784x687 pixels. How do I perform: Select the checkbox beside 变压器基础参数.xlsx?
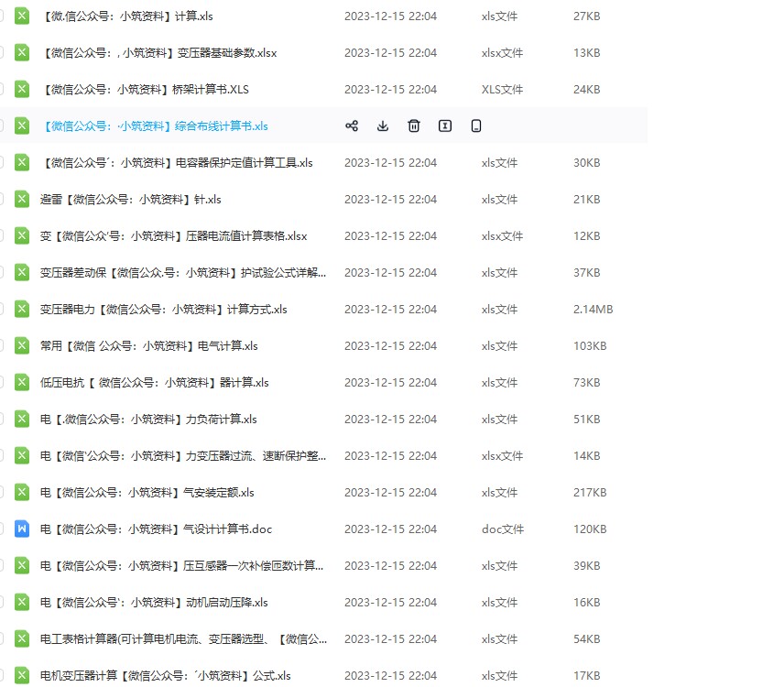point(4,52)
